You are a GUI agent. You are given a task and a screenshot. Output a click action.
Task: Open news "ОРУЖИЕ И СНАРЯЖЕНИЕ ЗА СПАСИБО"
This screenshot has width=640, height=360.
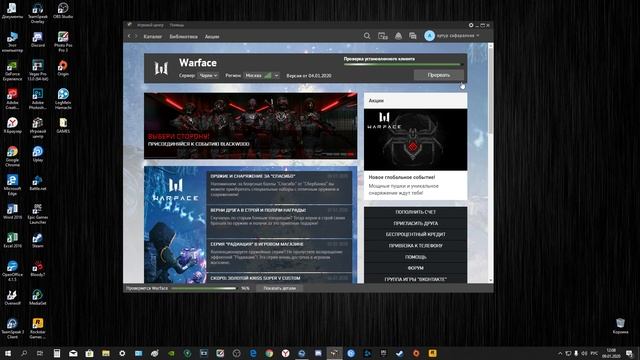279,187
